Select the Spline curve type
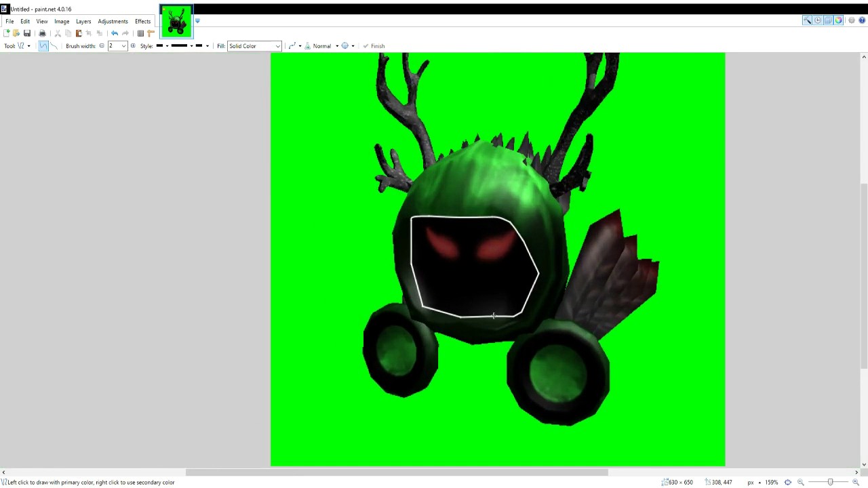The image size is (868, 488). (43, 46)
